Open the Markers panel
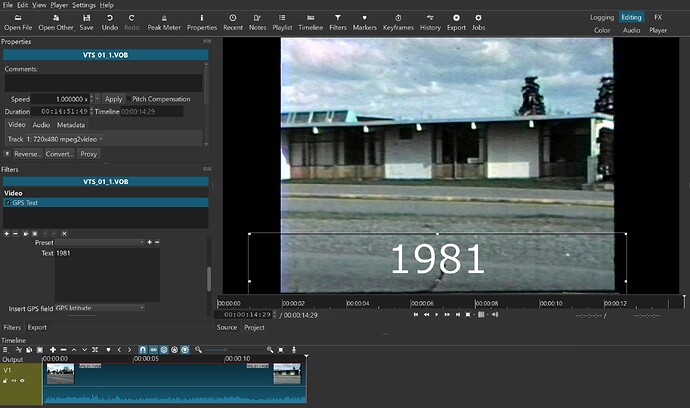This screenshot has width=690, height=408. (364, 22)
